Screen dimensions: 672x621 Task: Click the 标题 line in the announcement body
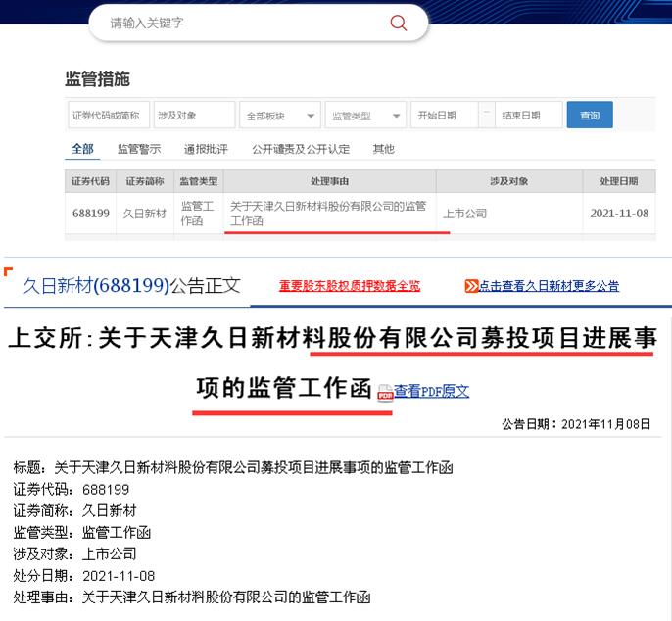(x=233, y=467)
